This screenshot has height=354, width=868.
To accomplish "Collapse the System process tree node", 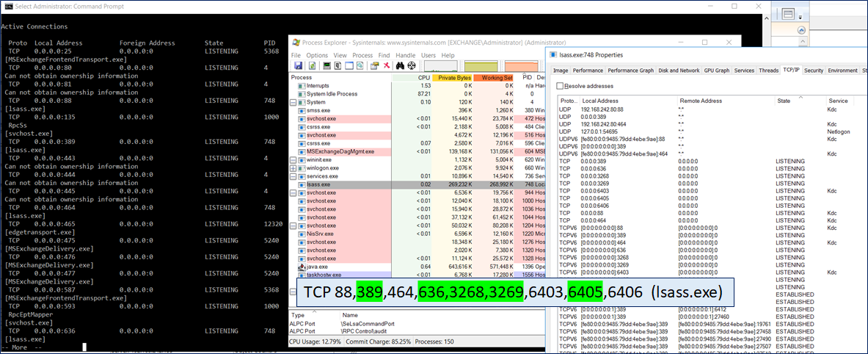I will coord(294,102).
